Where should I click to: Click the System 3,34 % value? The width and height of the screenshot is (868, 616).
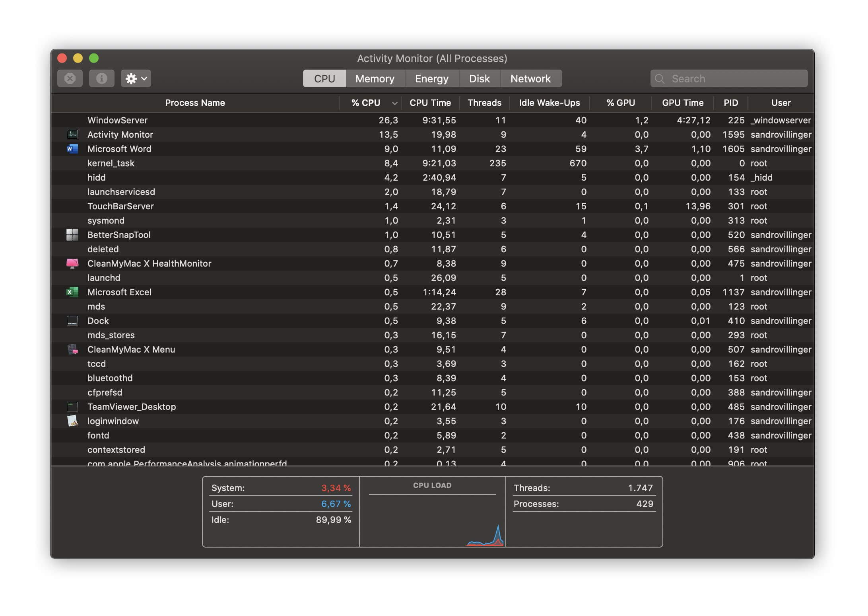coord(336,488)
